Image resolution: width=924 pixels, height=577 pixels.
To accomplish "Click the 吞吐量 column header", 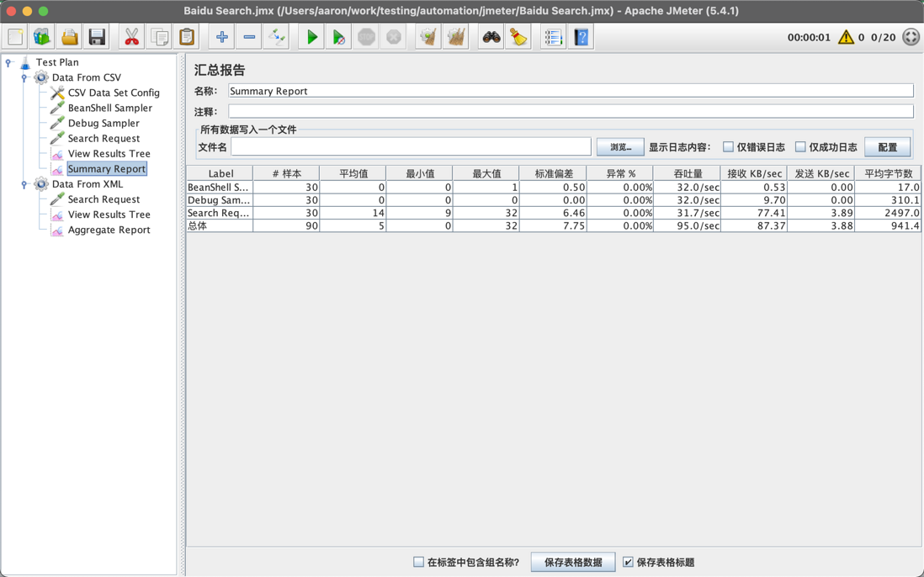I will [x=687, y=173].
